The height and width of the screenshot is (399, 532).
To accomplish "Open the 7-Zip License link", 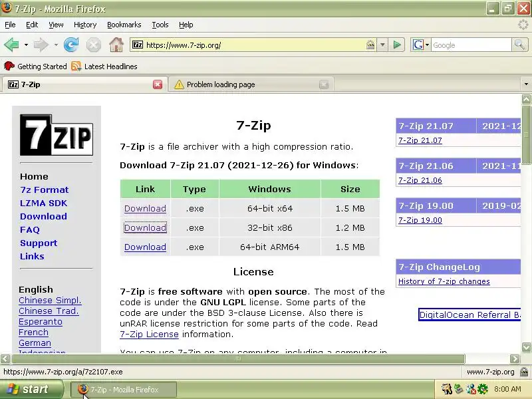I will [x=149, y=334].
